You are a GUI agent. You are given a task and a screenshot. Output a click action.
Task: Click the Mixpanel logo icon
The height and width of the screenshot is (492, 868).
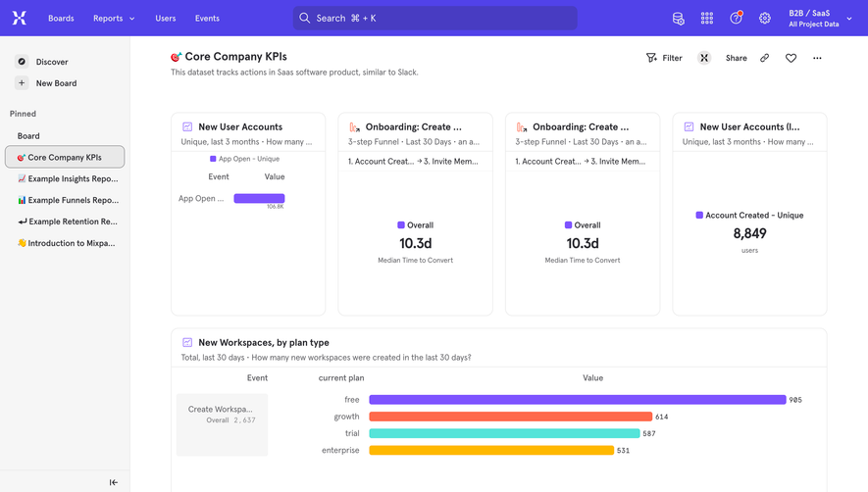click(20, 19)
